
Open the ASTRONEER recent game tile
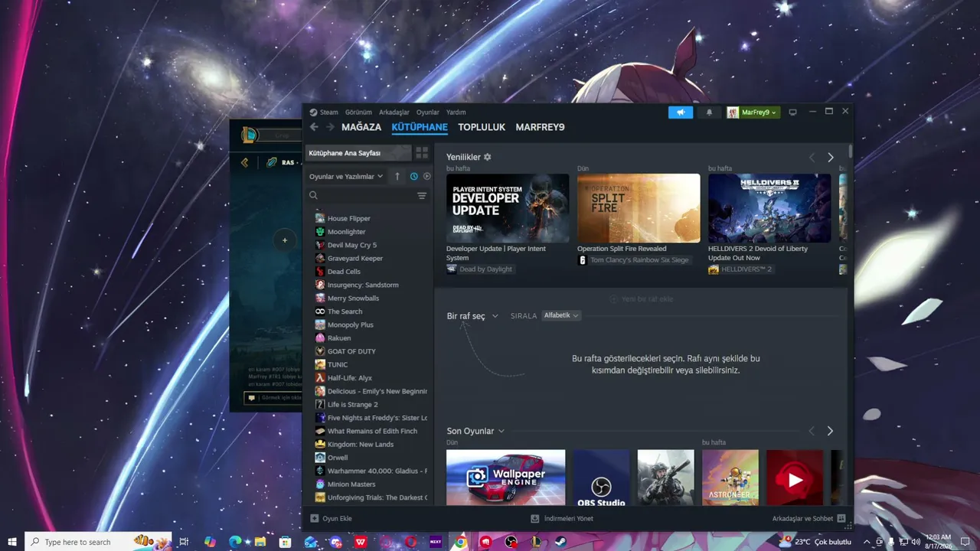(x=730, y=478)
